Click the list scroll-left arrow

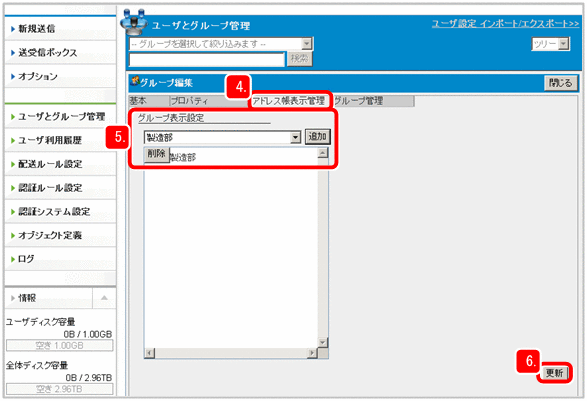150,353
